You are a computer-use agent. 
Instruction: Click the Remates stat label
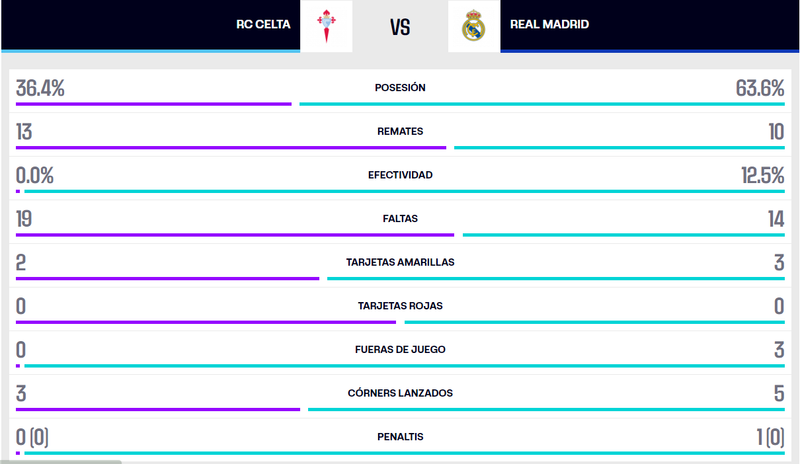[x=400, y=131]
